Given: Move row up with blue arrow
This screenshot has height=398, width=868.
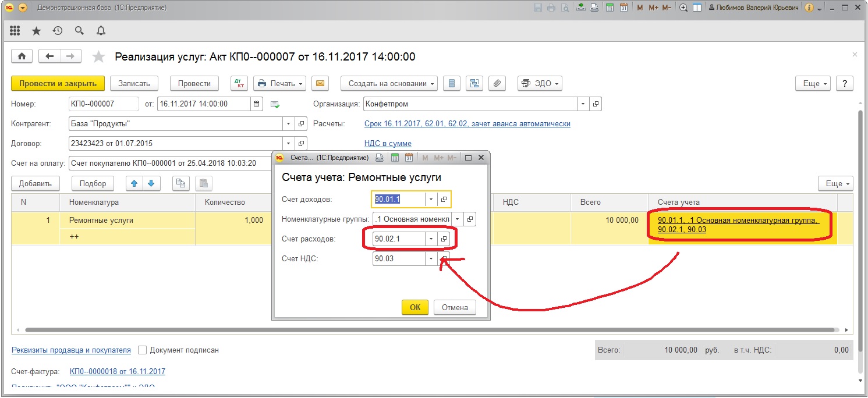Looking at the screenshot, I should 134,183.
